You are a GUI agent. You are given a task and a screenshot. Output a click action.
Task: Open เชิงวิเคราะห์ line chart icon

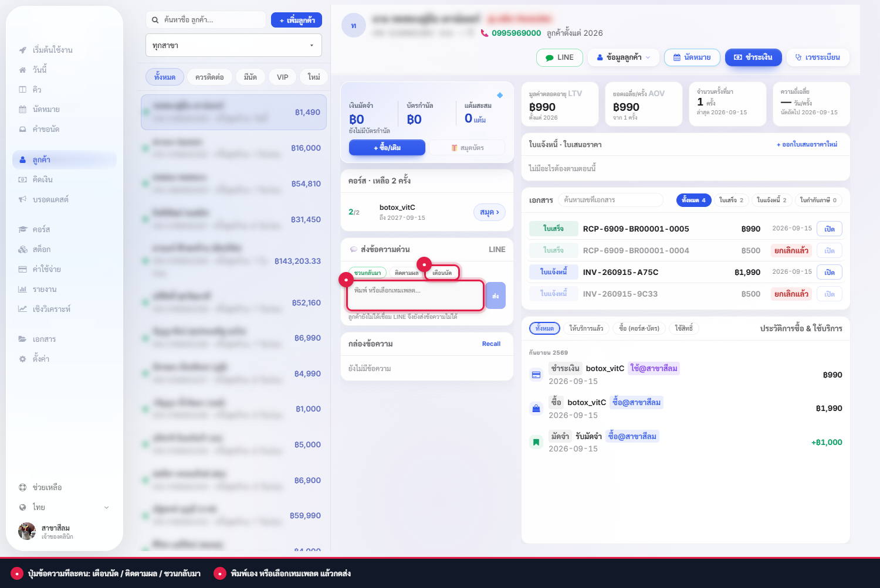click(x=22, y=309)
